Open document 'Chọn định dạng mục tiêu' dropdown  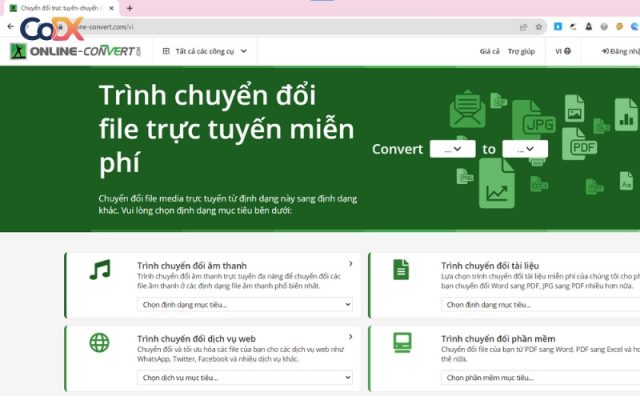pos(540,304)
